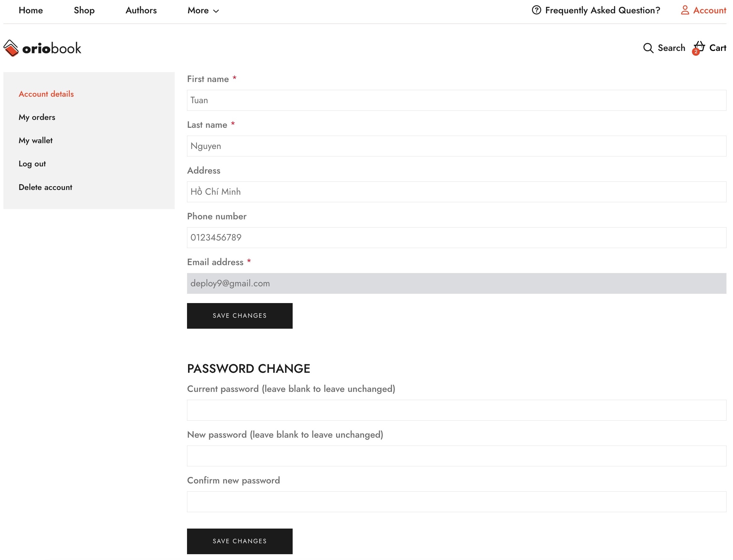This screenshot has width=733, height=560.
Task: Open My wallet from sidebar
Action: point(36,140)
